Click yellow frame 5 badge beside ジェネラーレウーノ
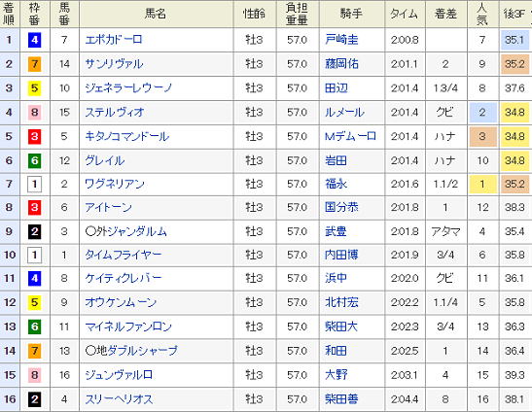This screenshot has width=532, height=412. click(35, 88)
